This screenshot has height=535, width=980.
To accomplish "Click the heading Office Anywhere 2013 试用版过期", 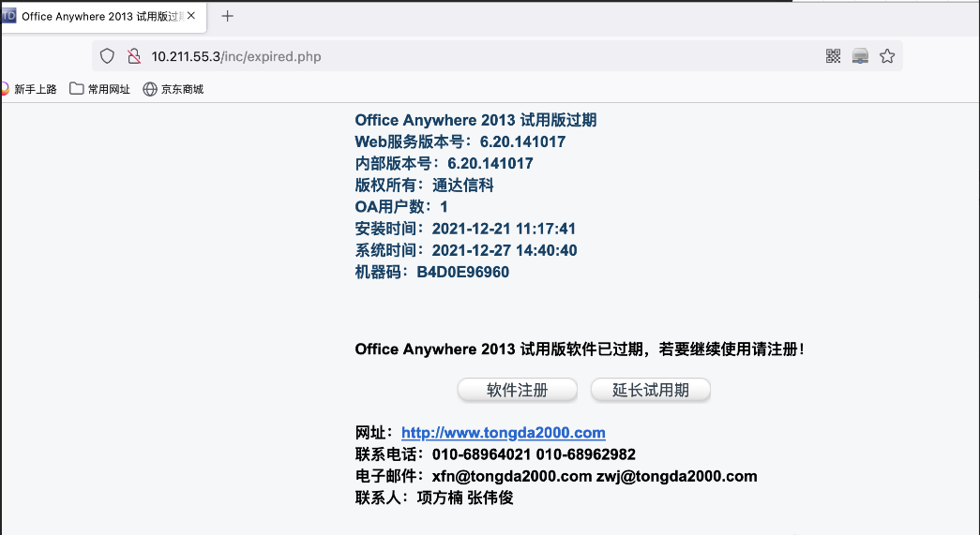I will pos(475,120).
